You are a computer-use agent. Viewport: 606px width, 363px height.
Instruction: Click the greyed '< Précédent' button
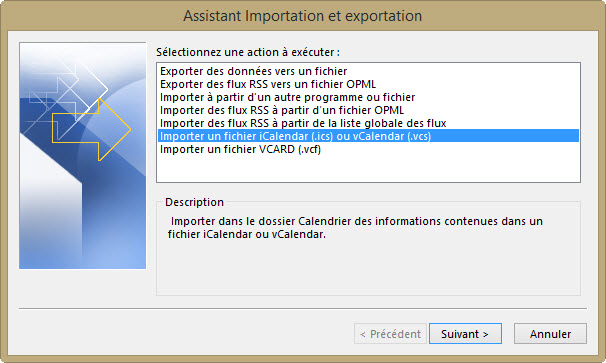tap(390, 334)
